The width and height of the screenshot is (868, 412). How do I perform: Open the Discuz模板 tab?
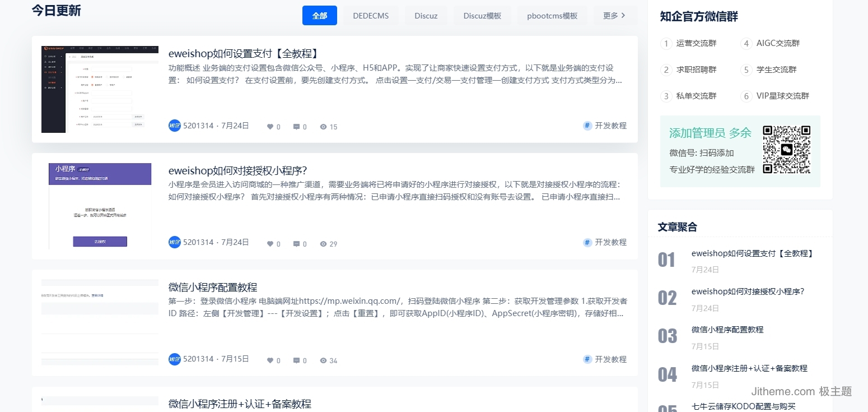click(x=482, y=16)
